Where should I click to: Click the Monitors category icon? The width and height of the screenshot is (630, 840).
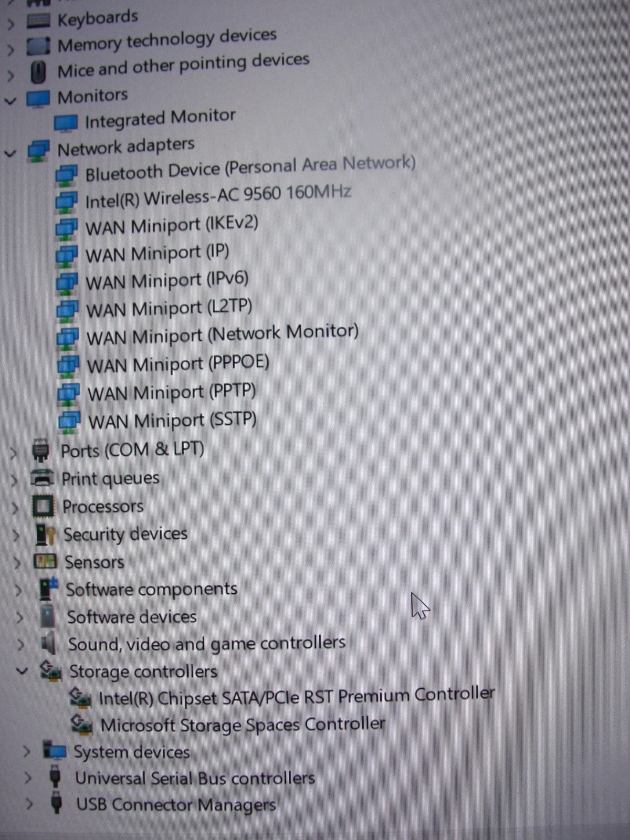pos(38,98)
